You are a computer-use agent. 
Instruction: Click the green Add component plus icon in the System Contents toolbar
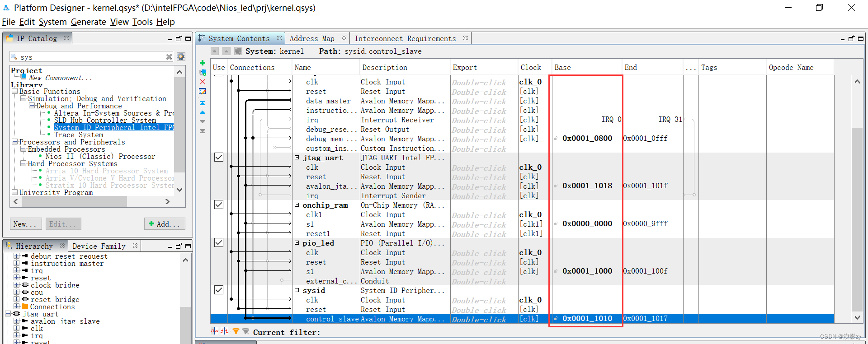pos(203,63)
